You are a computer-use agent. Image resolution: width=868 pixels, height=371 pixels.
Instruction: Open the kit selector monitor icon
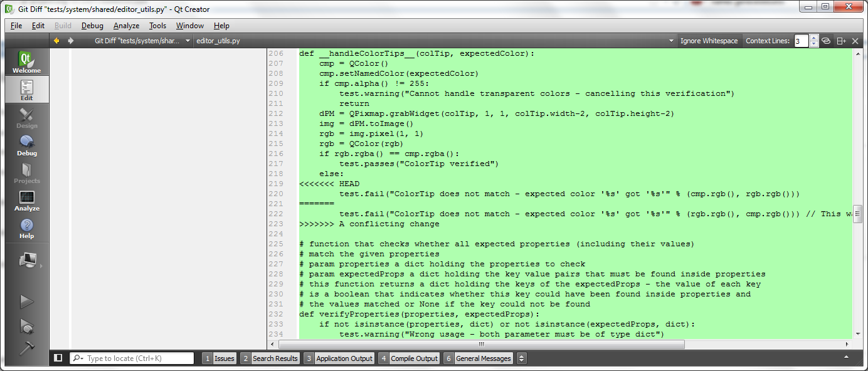point(28,261)
